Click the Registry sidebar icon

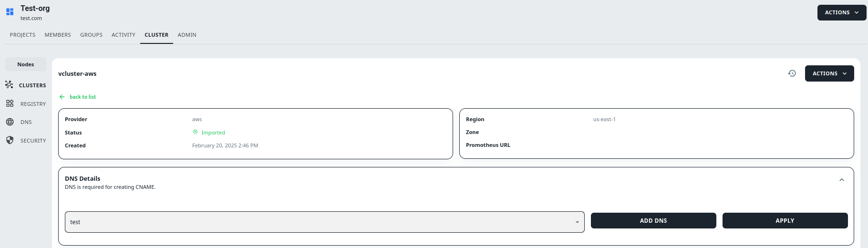tap(10, 103)
